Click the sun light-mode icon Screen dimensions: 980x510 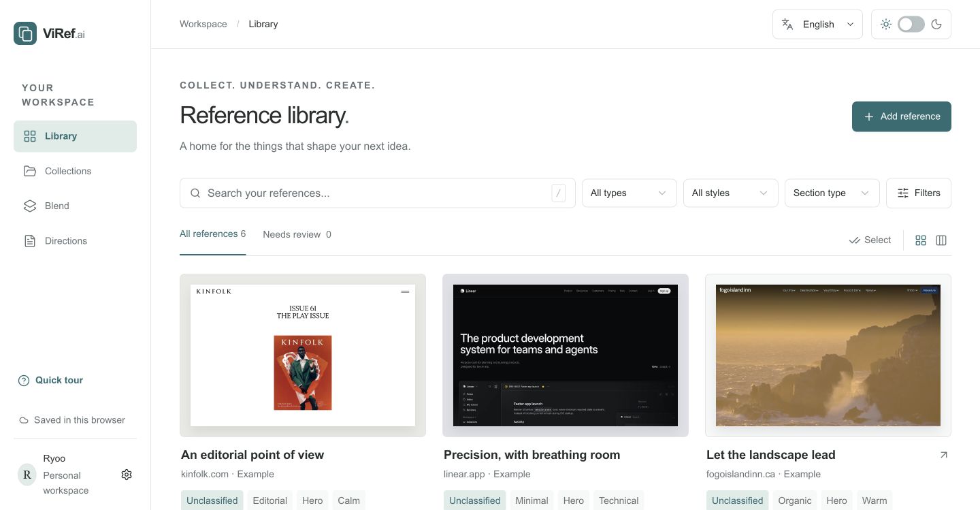click(886, 25)
